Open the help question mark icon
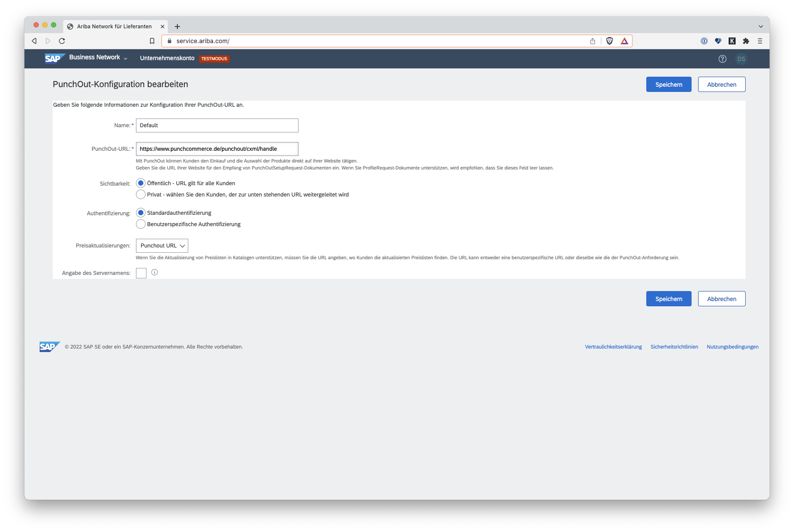Viewport: 794px width, 532px height. coord(723,59)
